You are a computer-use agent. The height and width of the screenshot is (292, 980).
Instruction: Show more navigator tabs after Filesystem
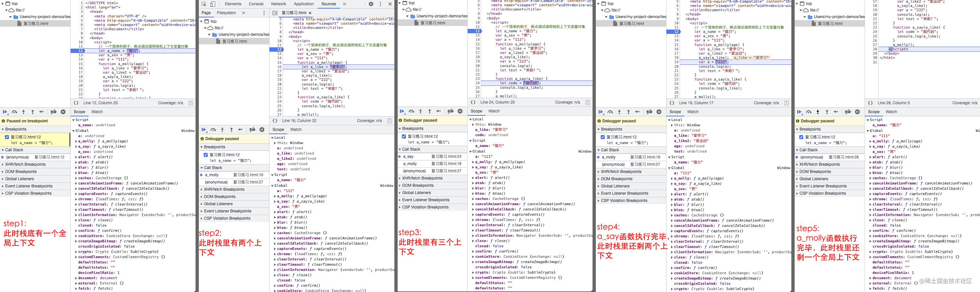tap(244, 12)
